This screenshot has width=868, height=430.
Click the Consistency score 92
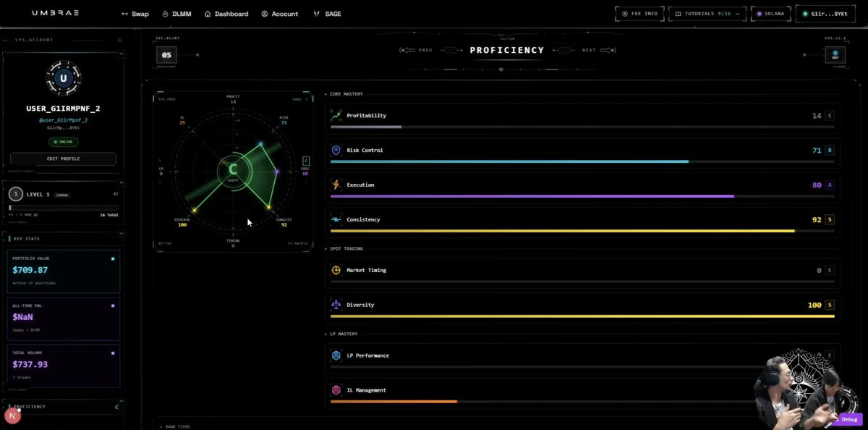pos(817,219)
